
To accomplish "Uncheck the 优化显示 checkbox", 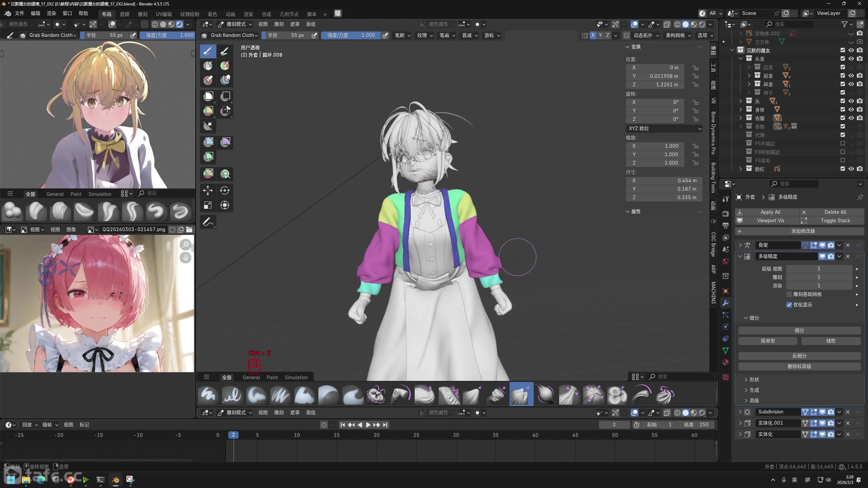I will coord(789,305).
